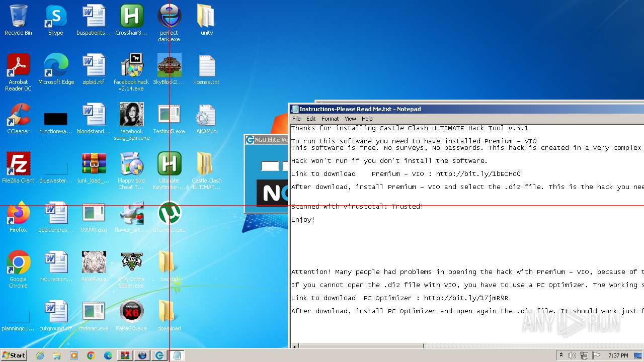Viewport: 644px width, 362px height.
Task: Select the Google Chrome desktop shortcut
Action: click(x=18, y=269)
